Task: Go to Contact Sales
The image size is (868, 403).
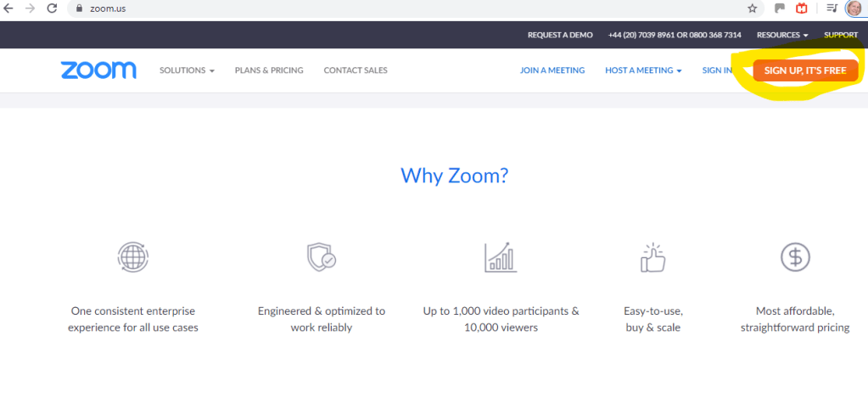Action: (356, 70)
